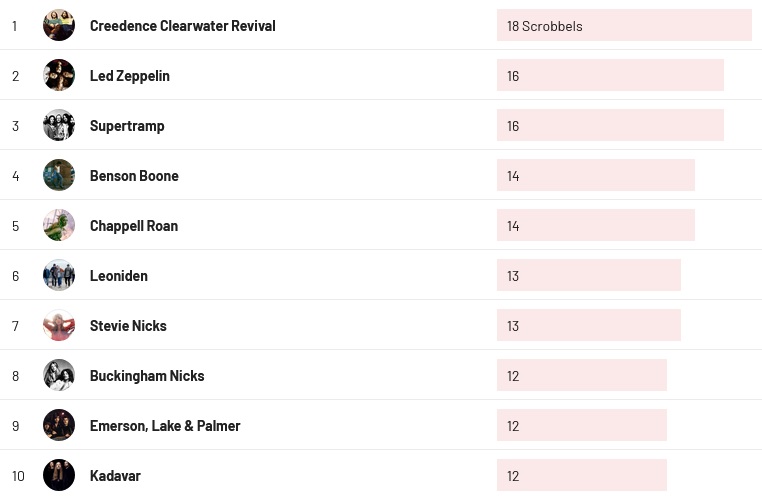Open Buckingham Nicks artist link
Viewport: 762px width, 499px height.
[x=147, y=376]
